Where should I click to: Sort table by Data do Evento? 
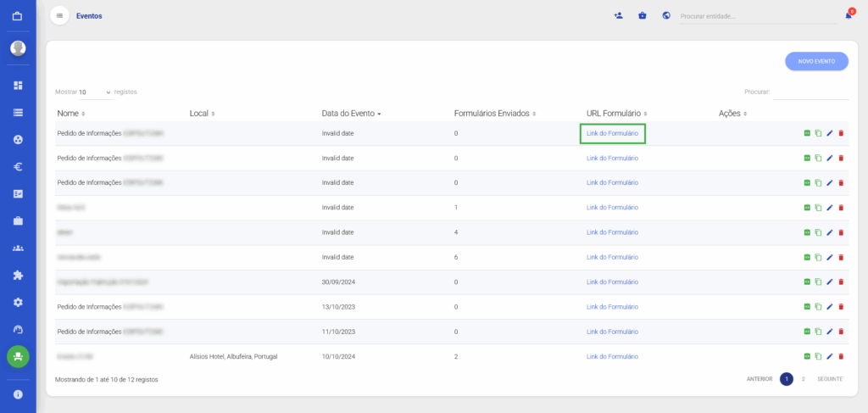351,113
